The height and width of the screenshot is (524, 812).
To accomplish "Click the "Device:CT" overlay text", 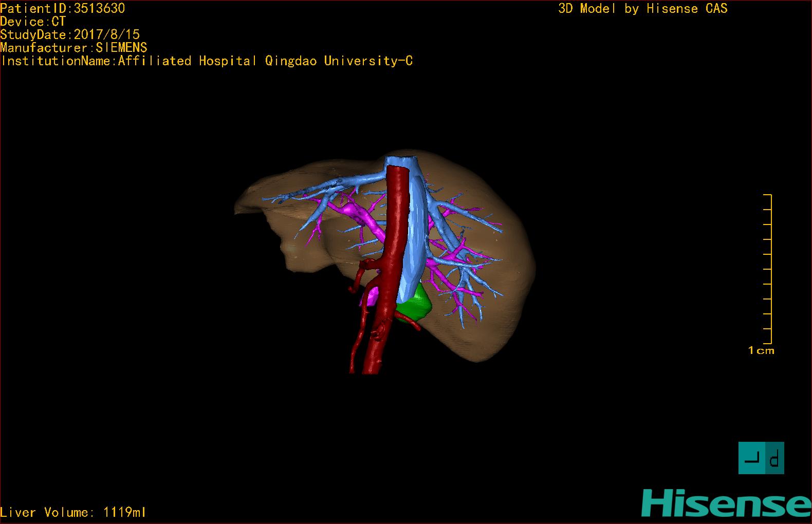I will click(33, 22).
